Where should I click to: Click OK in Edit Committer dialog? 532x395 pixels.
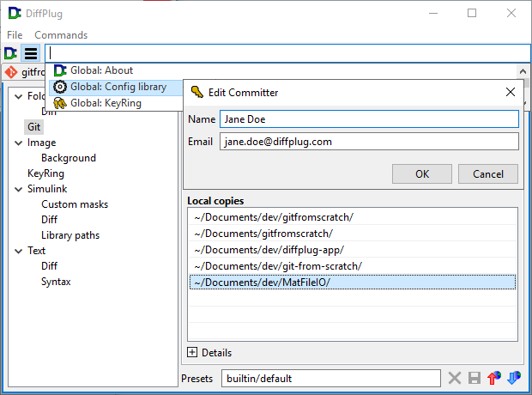click(x=422, y=174)
